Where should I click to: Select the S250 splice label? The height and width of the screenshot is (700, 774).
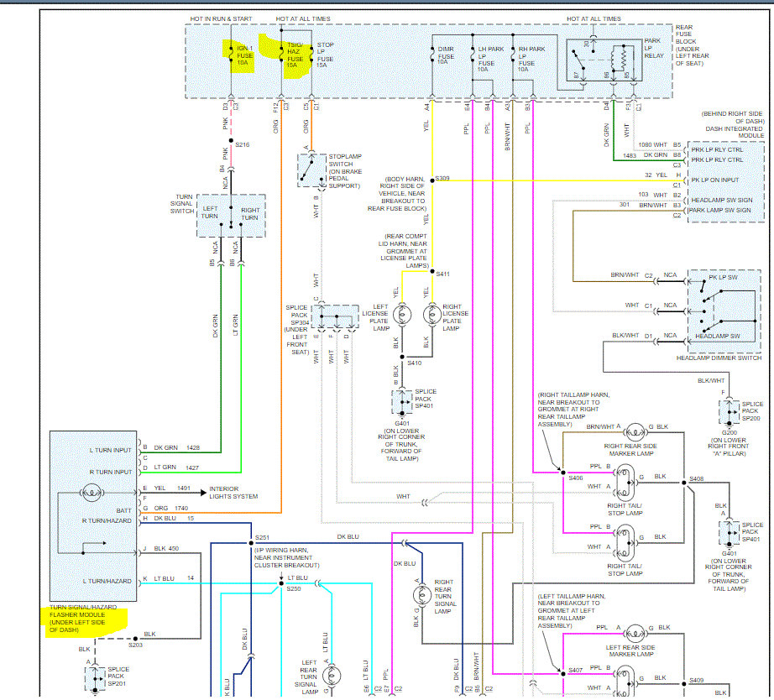coord(294,589)
